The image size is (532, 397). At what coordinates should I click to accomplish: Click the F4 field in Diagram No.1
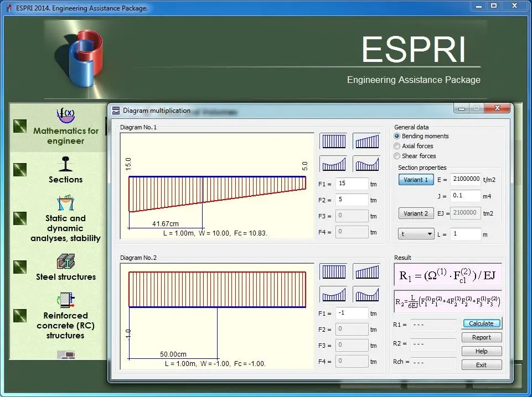point(352,232)
